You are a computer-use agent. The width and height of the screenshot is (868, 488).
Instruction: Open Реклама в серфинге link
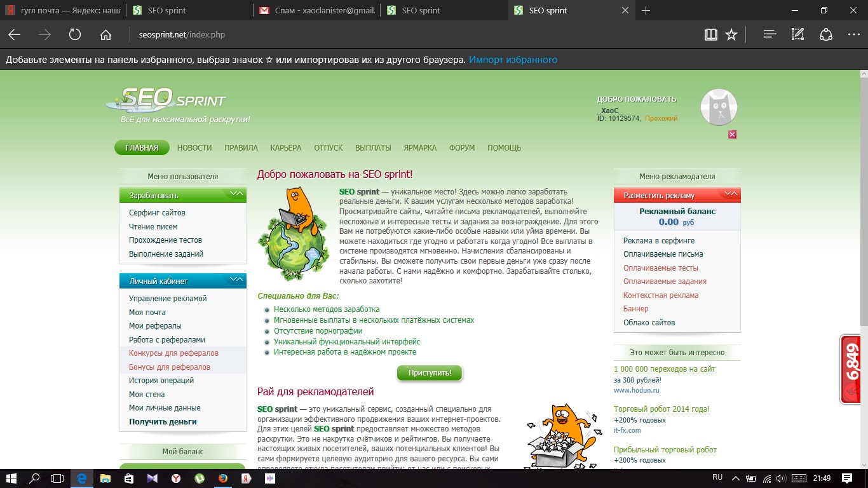[x=659, y=241]
